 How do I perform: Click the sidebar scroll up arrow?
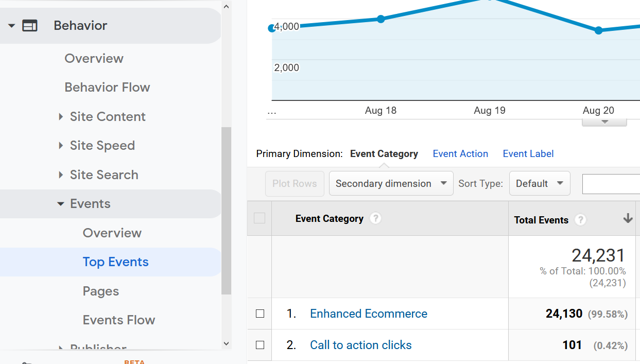click(226, 6)
